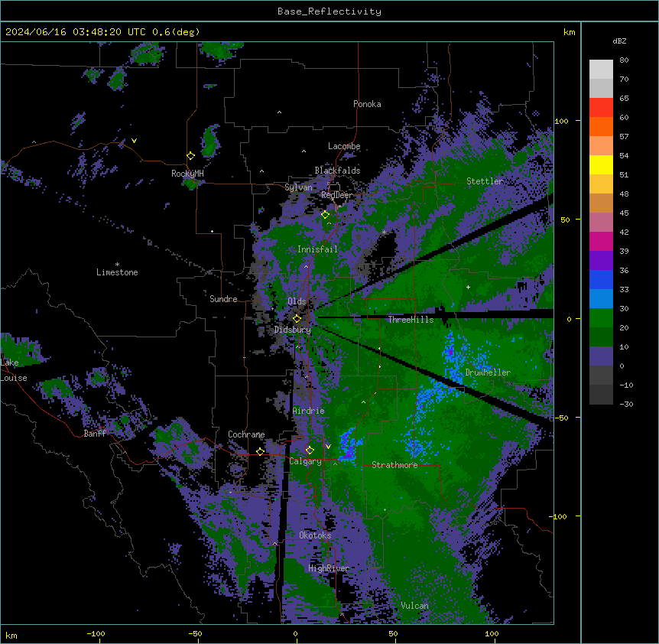The image size is (659, 644).
Task: Click the Sylvan map label
Action: [298, 187]
